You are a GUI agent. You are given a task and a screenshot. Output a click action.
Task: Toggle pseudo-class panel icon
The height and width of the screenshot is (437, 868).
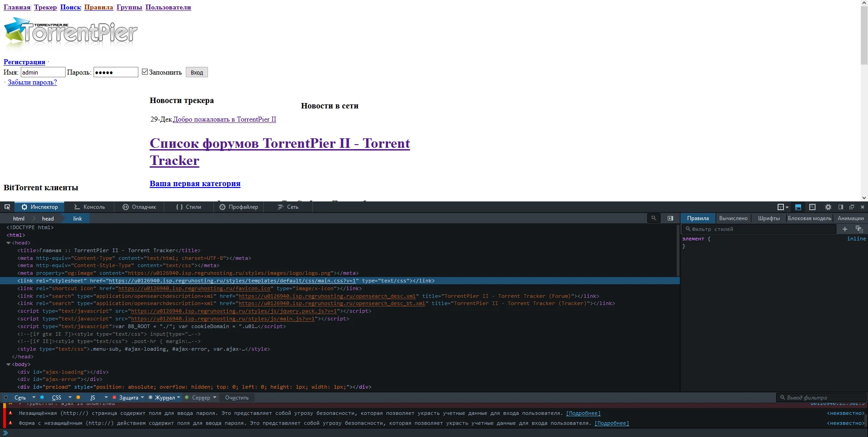pos(859,229)
